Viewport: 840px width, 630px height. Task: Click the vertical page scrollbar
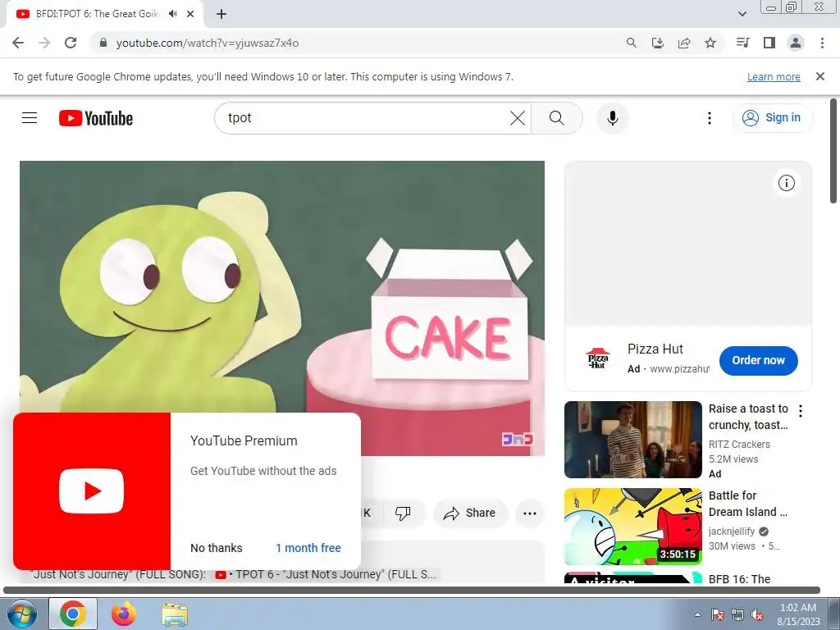pos(833,151)
